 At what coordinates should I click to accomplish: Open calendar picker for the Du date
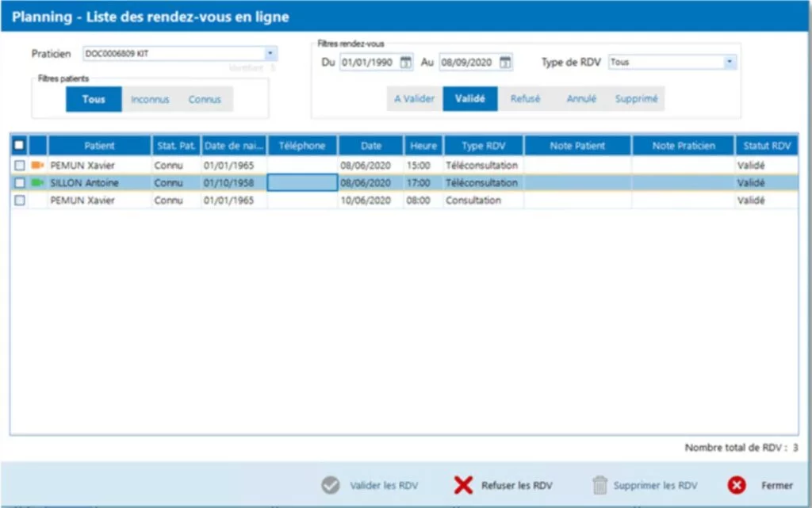click(x=405, y=63)
